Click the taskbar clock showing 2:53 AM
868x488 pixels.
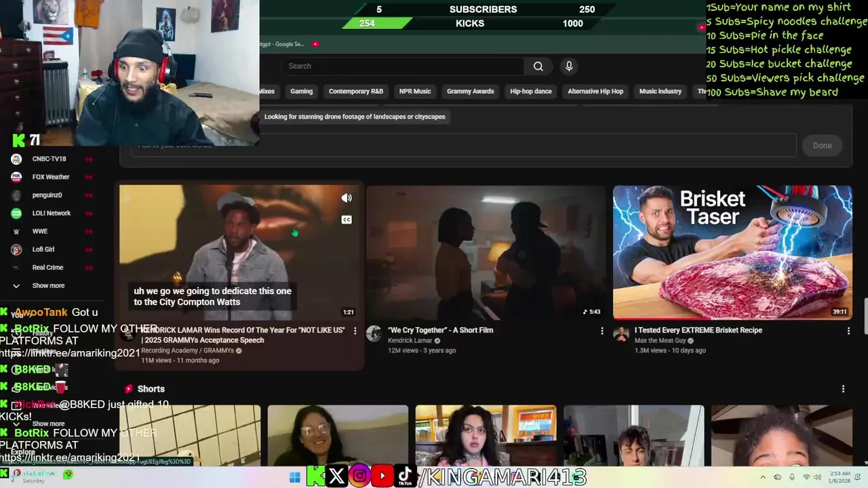[840, 477]
